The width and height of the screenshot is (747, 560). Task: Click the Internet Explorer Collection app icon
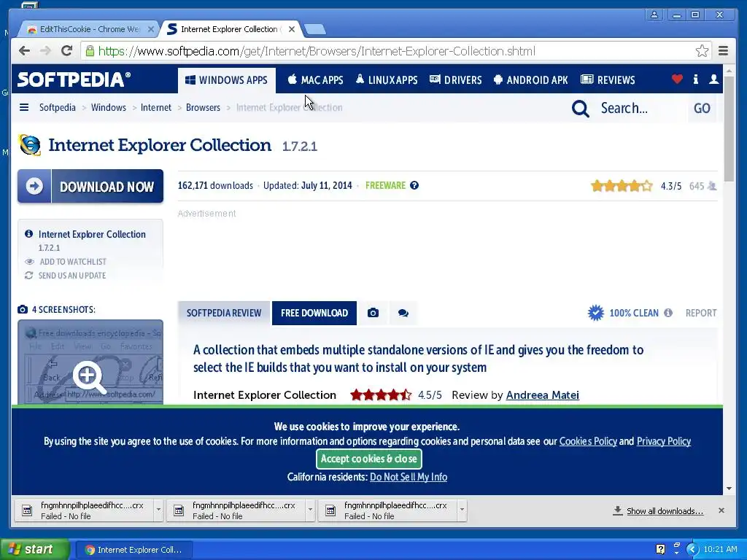pyautogui.click(x=29, y=145)
